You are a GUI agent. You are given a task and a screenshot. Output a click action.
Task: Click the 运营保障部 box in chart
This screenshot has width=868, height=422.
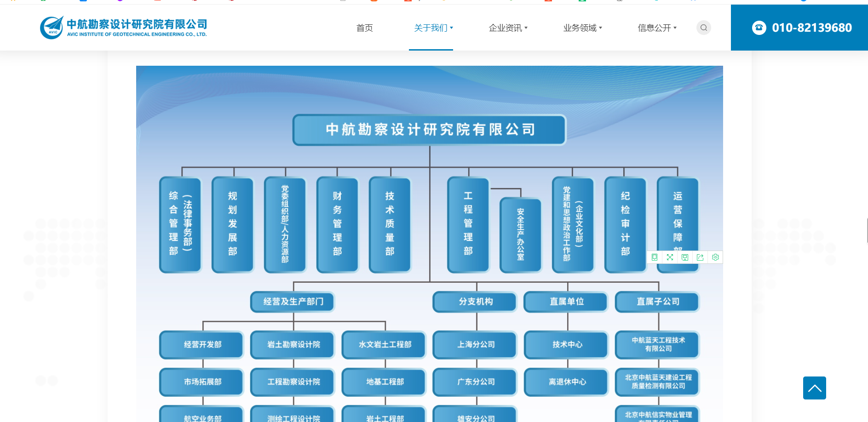pos(678,225)
